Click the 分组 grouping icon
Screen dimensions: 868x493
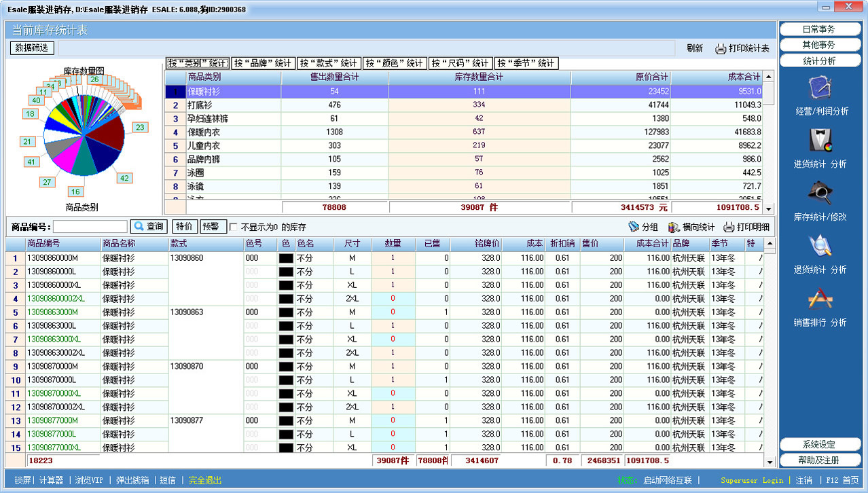click(634, 227)
